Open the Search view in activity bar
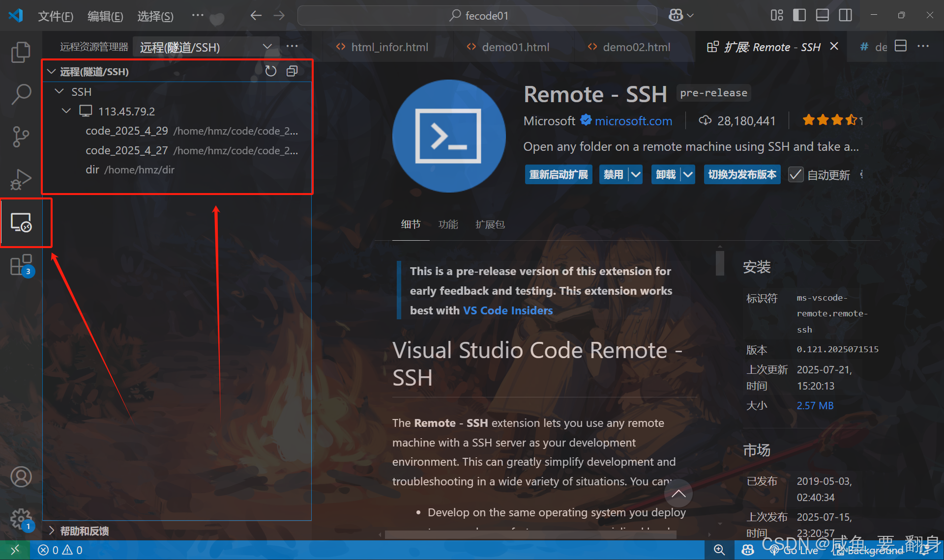 (21, 94)
